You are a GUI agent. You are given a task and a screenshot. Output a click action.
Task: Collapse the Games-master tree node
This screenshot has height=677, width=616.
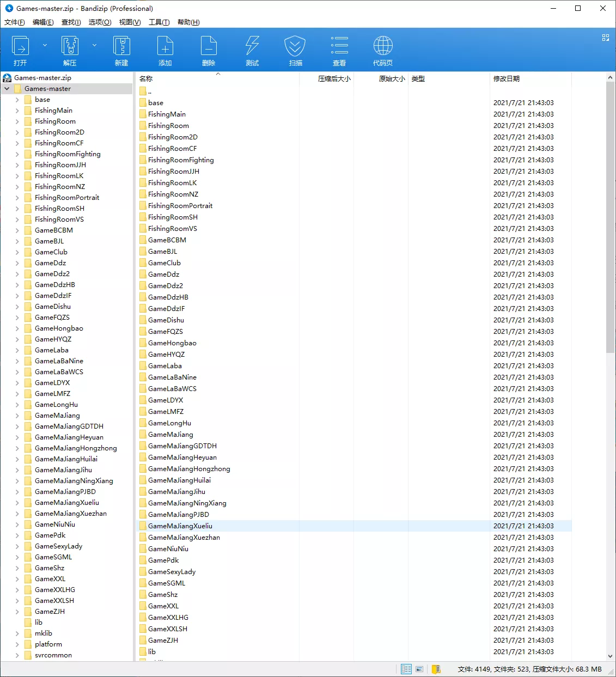pos(7,89)
